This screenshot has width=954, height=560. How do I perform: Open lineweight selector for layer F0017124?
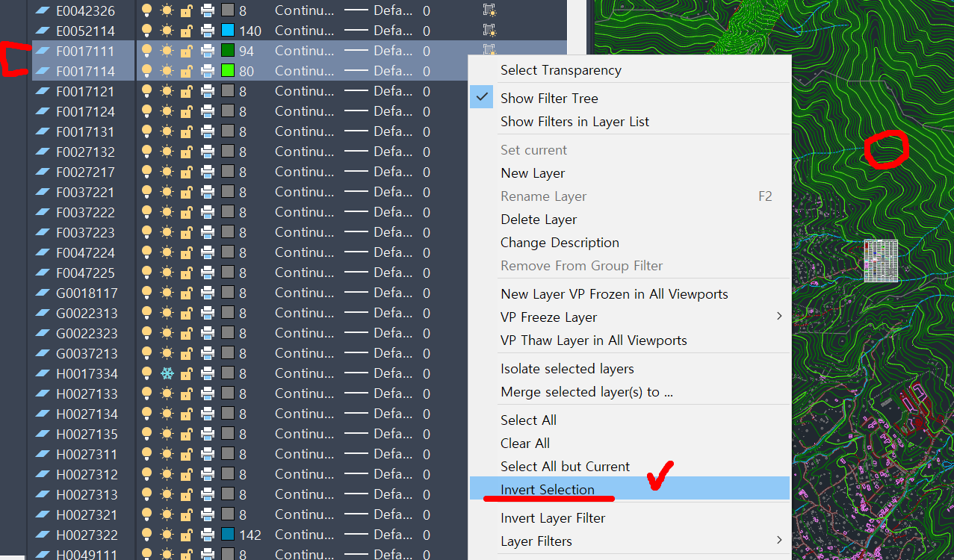[x=378, y=111]
